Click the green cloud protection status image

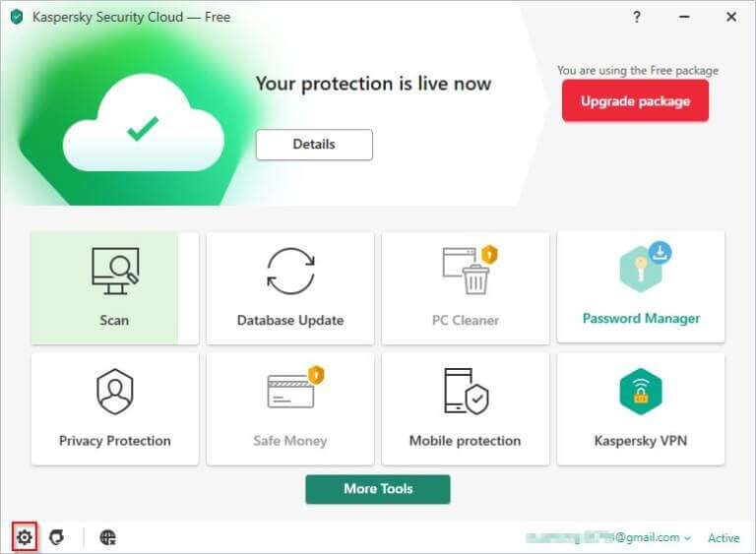pyautogui.click(x=143, y=124)
